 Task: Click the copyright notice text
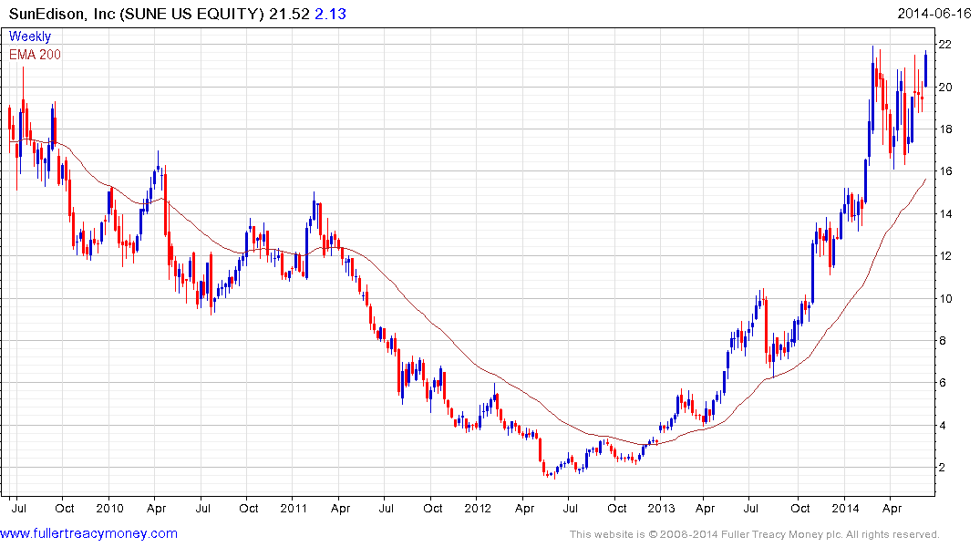pos(755,534)
